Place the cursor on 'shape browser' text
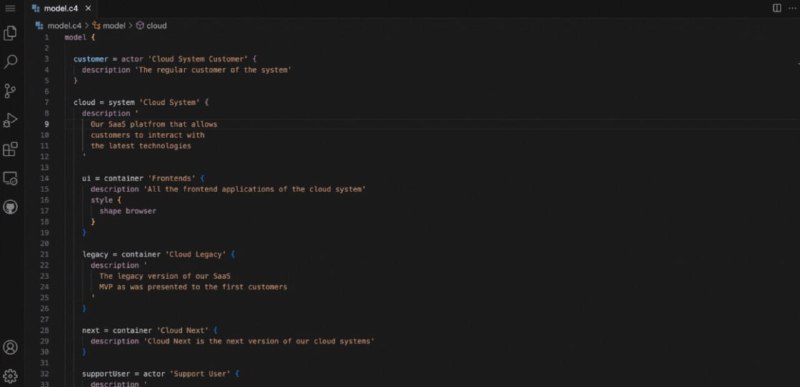Viewport: 800px width, 387px height. [128, 211]
